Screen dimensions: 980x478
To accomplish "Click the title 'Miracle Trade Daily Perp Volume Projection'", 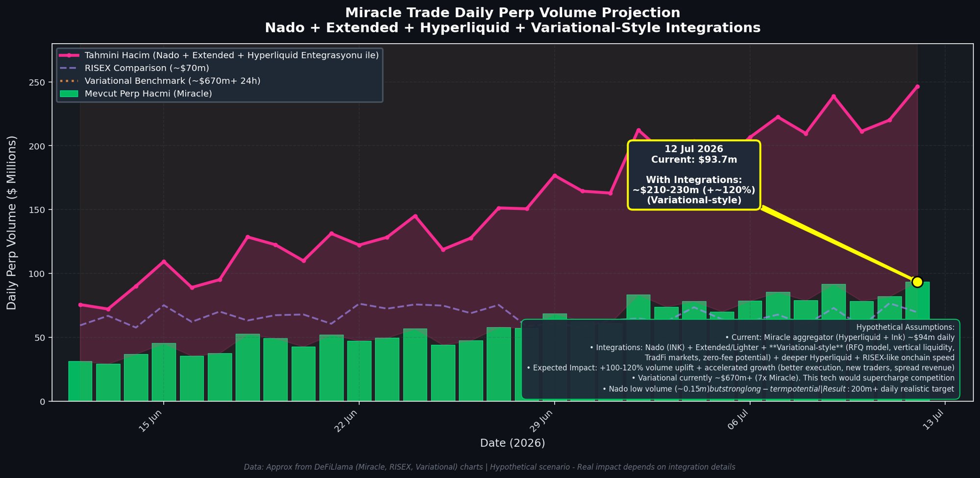I will (x=513, y=13).
